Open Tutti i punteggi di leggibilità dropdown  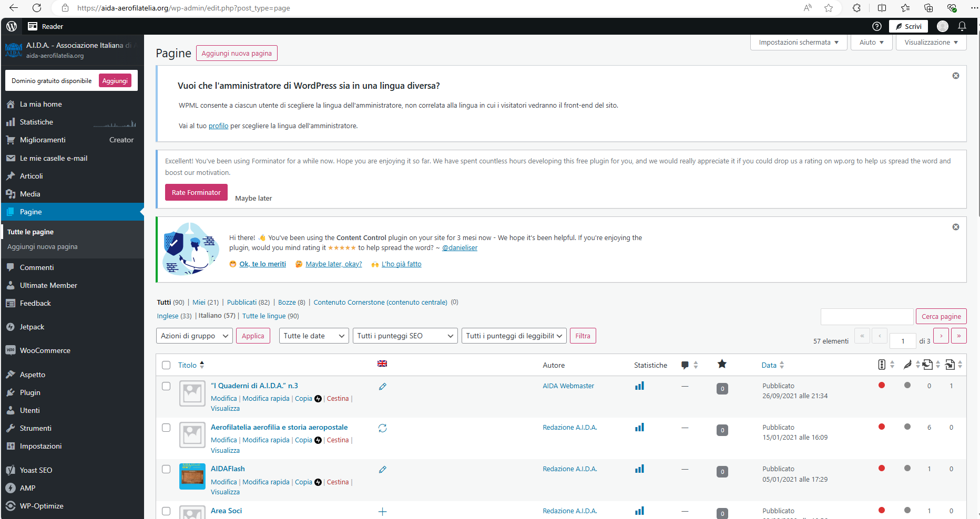[514, 336]
